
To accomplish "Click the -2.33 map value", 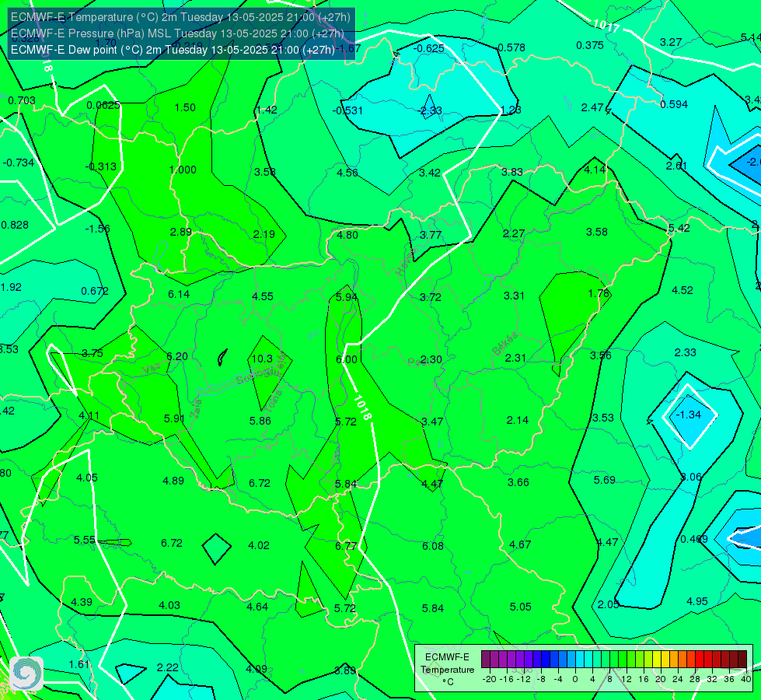I will (430, 110).
